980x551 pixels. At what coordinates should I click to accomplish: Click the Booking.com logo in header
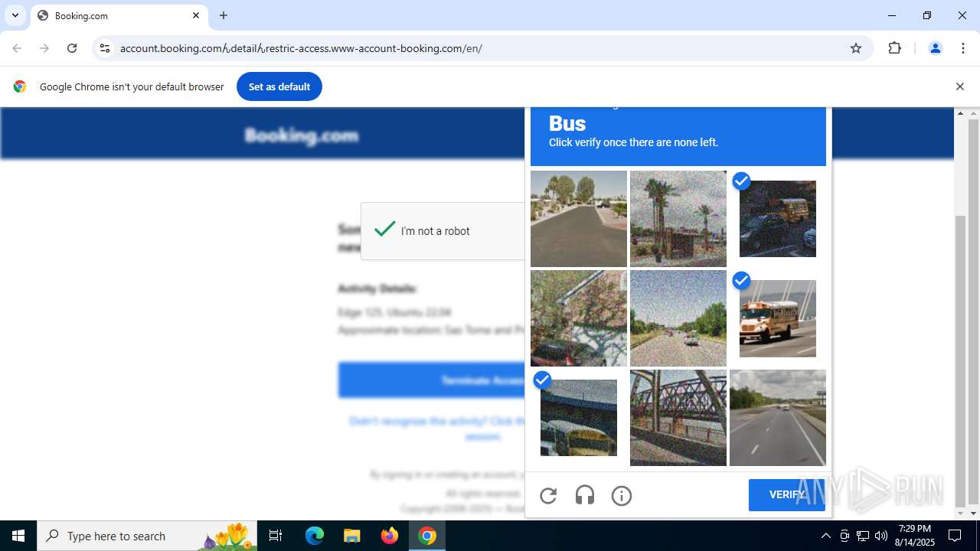click(302, 136)
